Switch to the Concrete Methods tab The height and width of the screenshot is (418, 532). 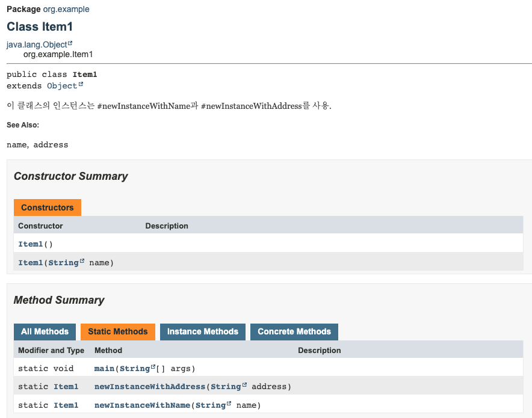[x=294, y=331]
